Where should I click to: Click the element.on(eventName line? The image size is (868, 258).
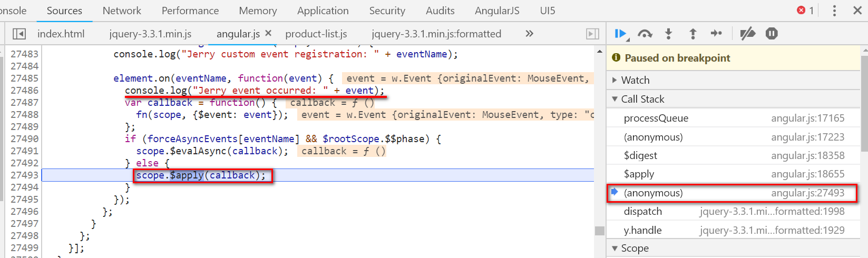click(x=223, y=78)
